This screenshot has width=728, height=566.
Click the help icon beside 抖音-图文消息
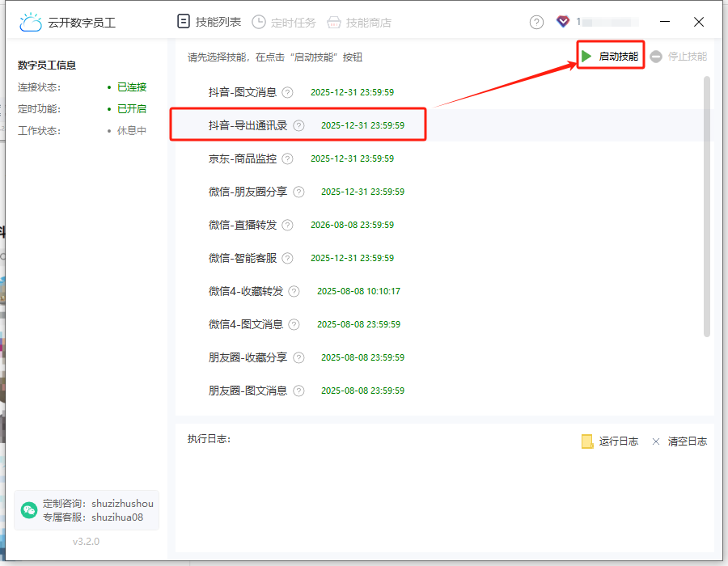tap(287, 93)
